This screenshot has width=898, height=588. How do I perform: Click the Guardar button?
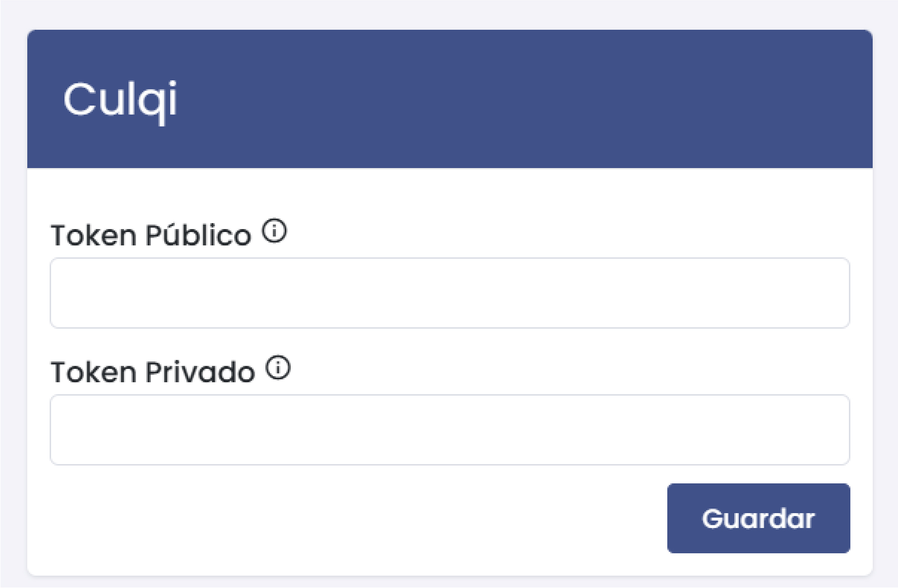pyautogui.click(x=758, y=518)
